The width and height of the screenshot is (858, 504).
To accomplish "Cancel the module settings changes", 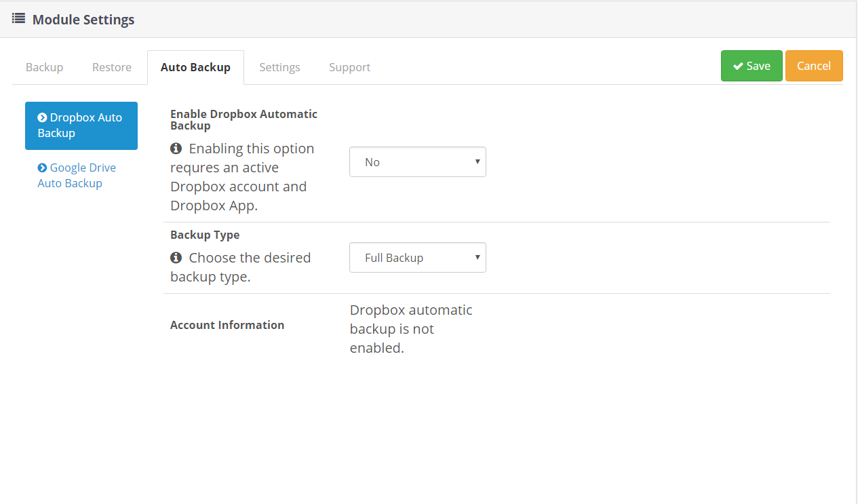I will tap(814, 66).
